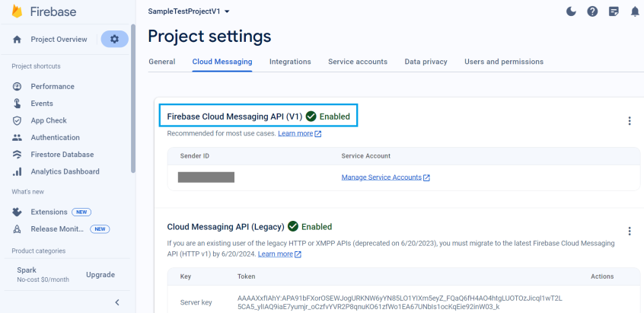This screenshot has width=644, height=313.
Task: Click the green Enabled checkmark for V1 API
Action: coord(311,117)
